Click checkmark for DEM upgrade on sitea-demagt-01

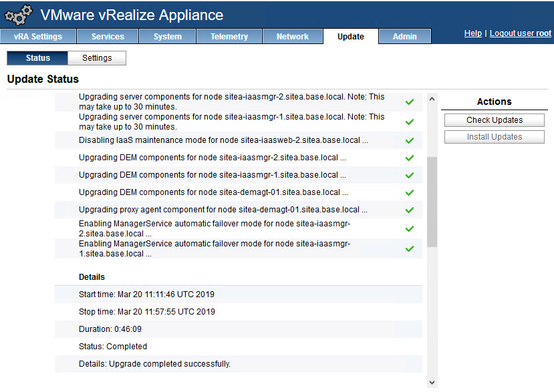tap(410, 193)
